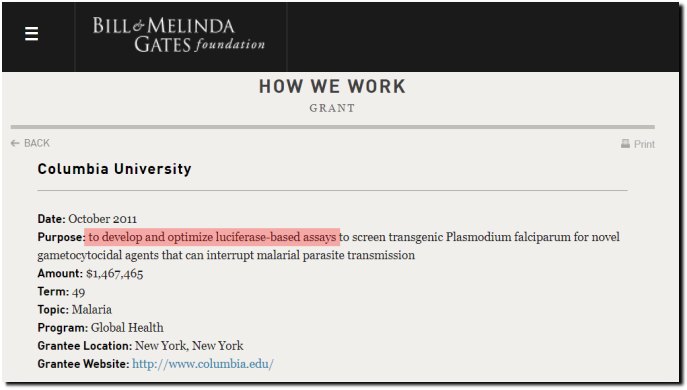The image size is (687, 390).
Task: Click the Bill & Melinda Gates Foundation logo
Action: 179,35
